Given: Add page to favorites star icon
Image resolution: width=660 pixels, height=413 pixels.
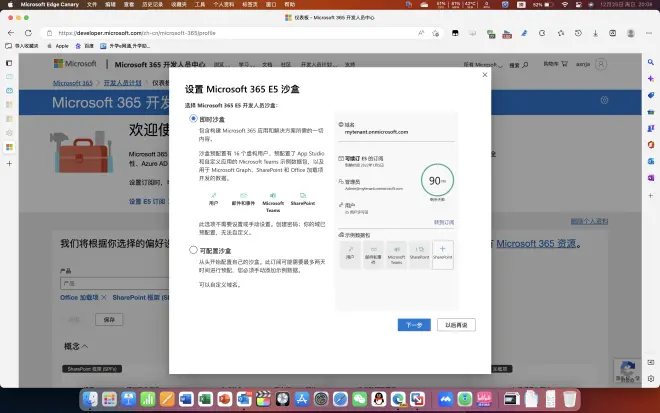Looking at the screenshot, I should 436,33.
